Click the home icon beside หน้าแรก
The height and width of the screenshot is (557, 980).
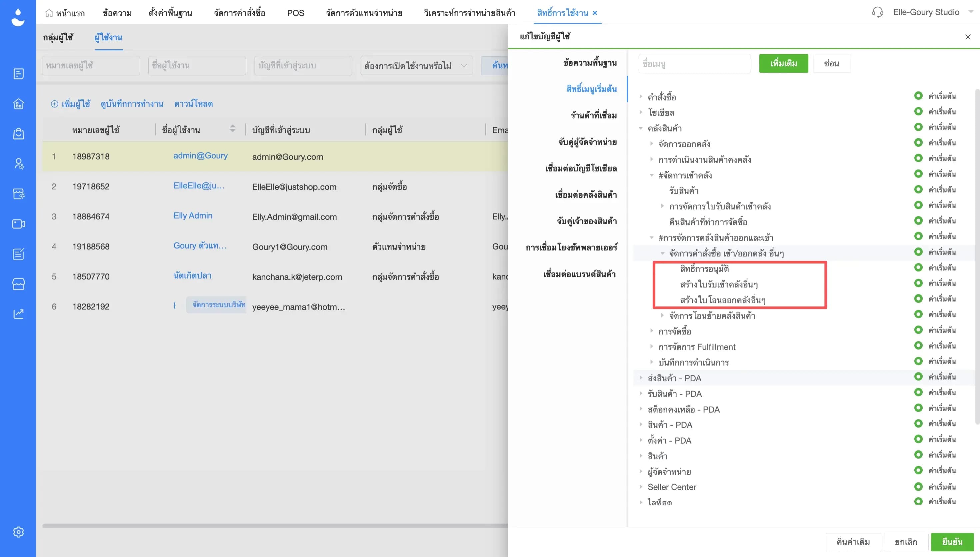tap(49, 13)
